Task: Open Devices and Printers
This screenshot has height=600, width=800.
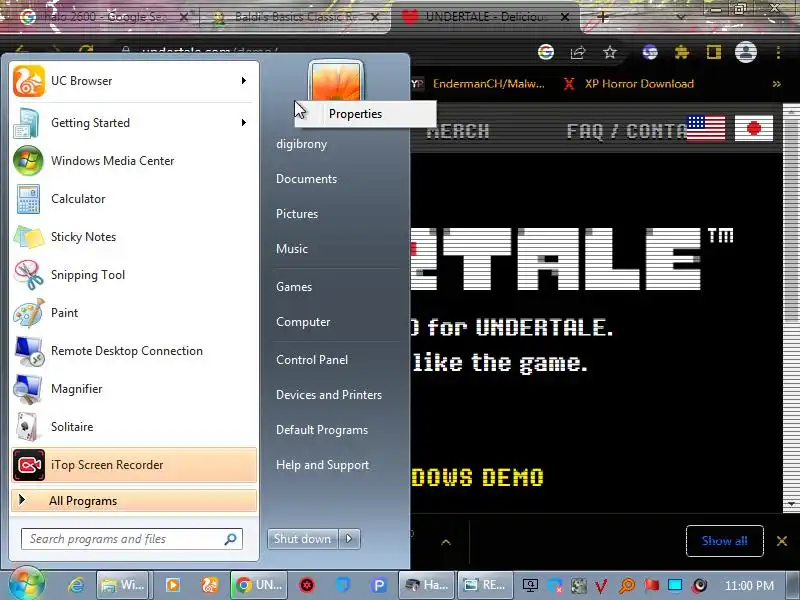Action: (329, 395)
